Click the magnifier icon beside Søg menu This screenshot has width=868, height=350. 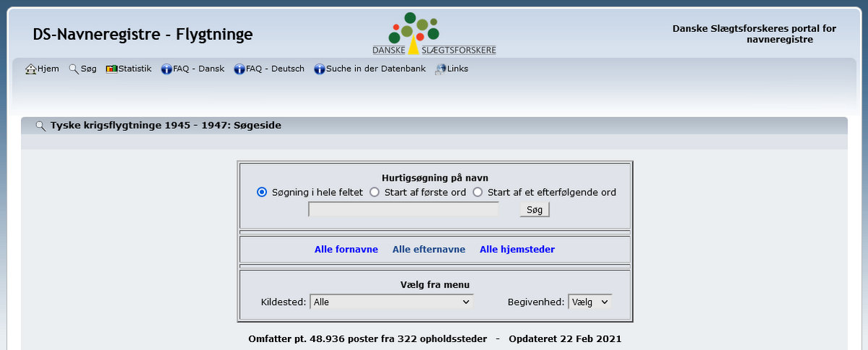point(74,69)
